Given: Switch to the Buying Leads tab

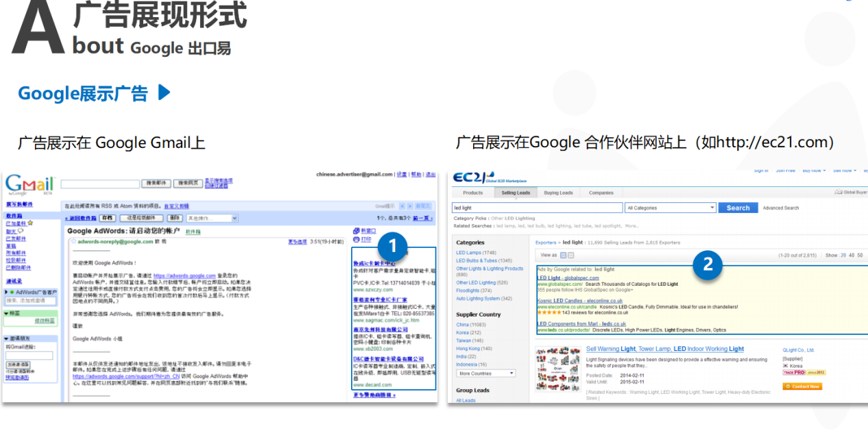Looking at the screenshot, I should click(x=558, y=193).
